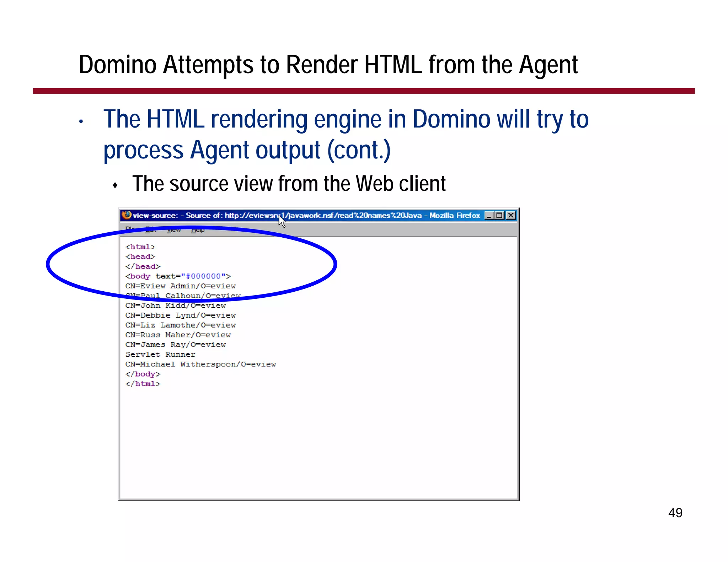
Task: Click the </head> closing tag line
Action: 143,266
